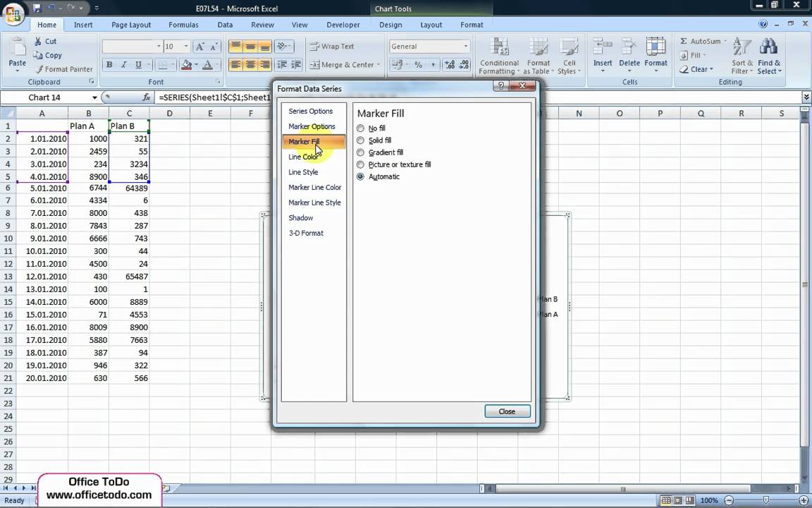Open the AutoSum dropdown arrow
Screen dimensions: 812x508
725,41
